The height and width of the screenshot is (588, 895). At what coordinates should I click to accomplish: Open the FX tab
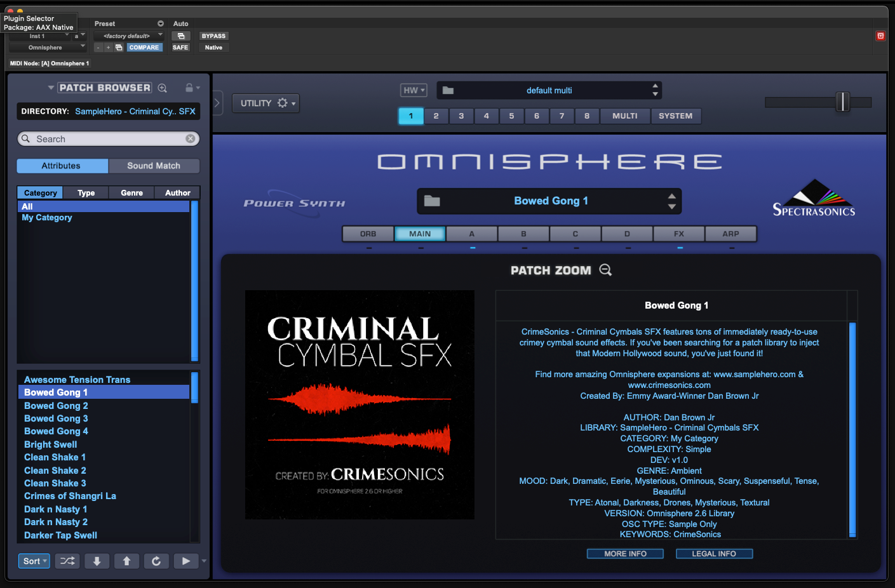click(679, 234)
